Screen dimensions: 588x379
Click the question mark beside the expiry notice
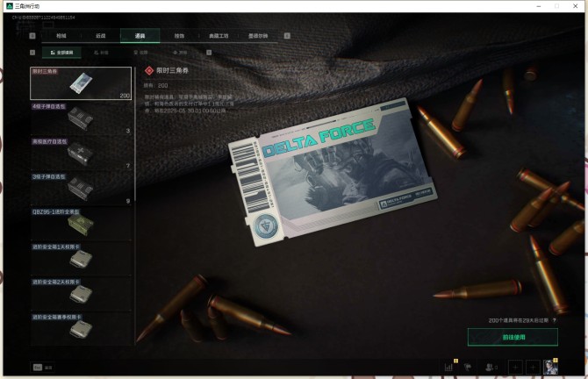(x=555, y=320)
